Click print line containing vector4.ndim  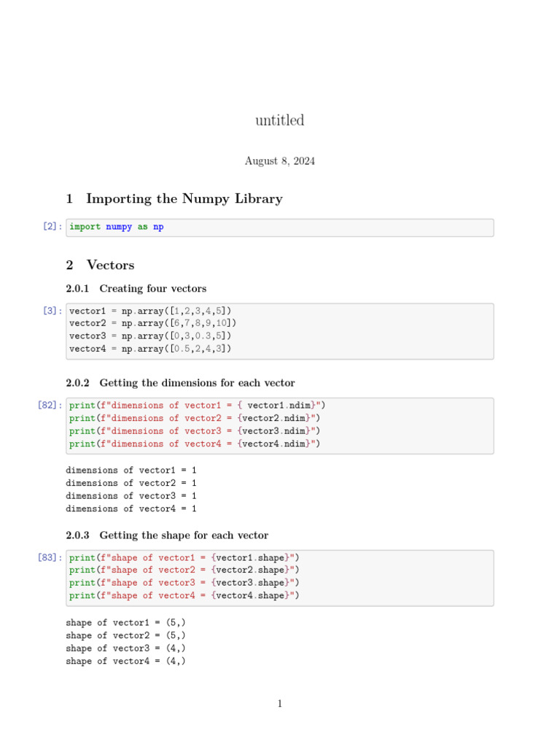point(195,444)
